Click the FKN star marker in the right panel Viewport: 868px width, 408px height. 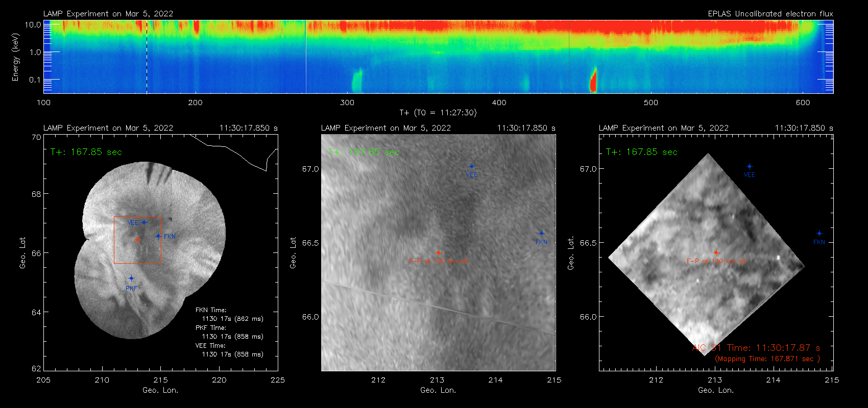[819, 234]
